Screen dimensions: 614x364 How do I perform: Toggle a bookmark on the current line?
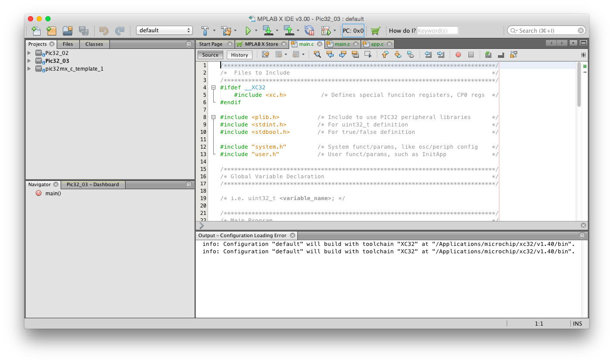coord(410,54)
